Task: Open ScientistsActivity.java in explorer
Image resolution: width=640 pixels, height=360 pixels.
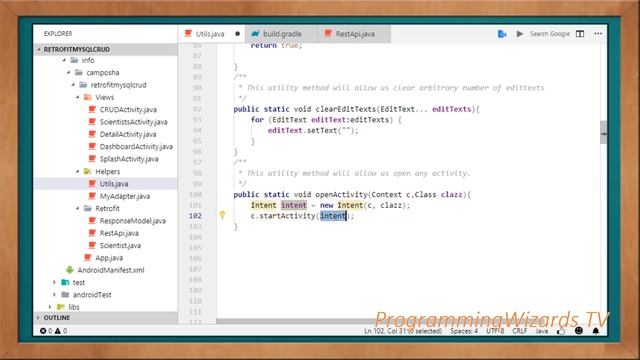Action: point(133,122)
